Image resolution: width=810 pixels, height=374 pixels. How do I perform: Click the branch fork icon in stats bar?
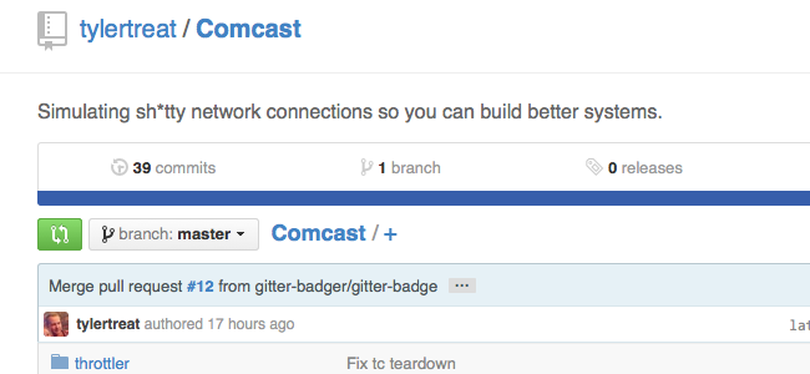pos(366,167)
